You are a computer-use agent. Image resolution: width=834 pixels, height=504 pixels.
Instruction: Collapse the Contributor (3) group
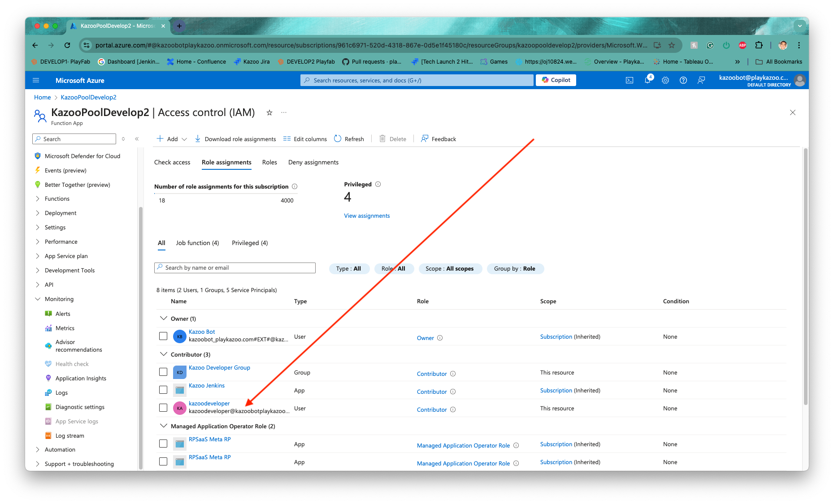pyautogui.click(x=164, y=354)
